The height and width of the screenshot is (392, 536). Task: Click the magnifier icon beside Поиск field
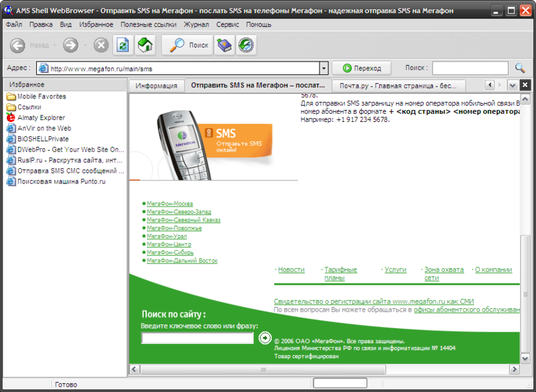(x=520, y=68)
